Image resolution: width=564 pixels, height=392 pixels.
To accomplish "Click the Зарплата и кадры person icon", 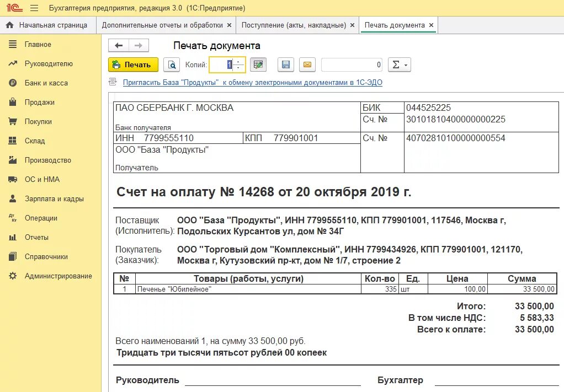I will pyautogui.click(x=13, y=198).
